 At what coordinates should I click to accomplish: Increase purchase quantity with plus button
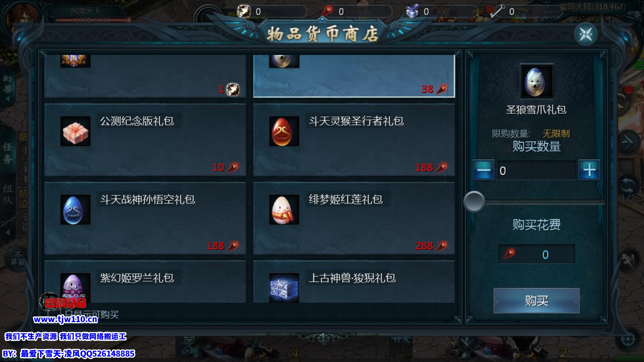(589, 170)
